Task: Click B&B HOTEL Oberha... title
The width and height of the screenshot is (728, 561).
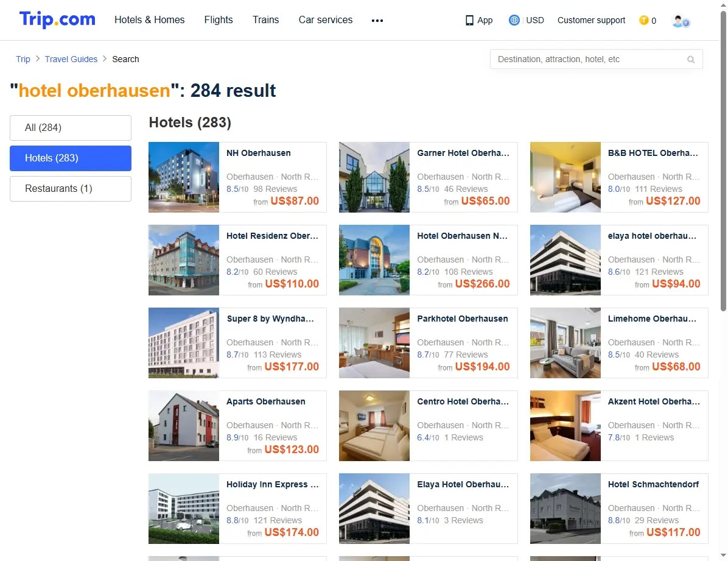Action: coord(653,153)
